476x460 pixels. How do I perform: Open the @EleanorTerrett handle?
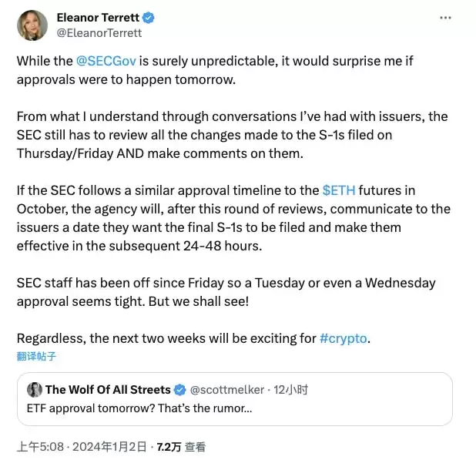tap(99, 33)
